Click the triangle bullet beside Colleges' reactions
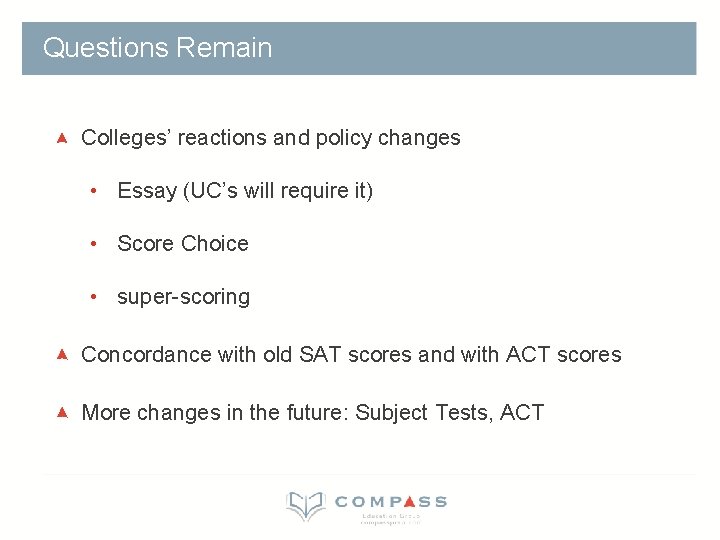The width and height of the screenshot is (720, 540). tap(62, 137)
